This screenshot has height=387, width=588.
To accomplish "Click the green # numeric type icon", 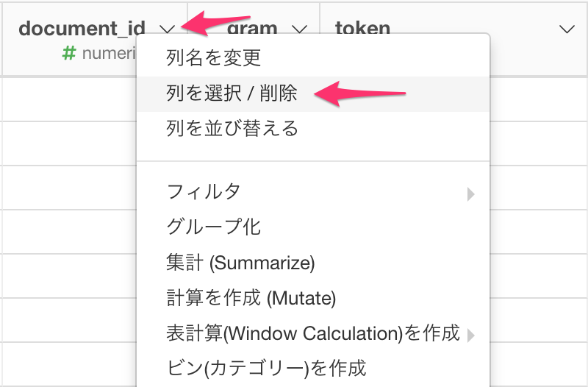I will click(69, 53).
